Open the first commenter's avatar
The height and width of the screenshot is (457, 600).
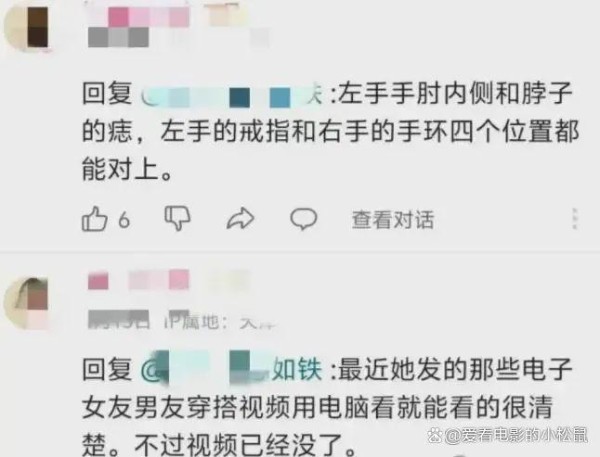click(28, 29)
